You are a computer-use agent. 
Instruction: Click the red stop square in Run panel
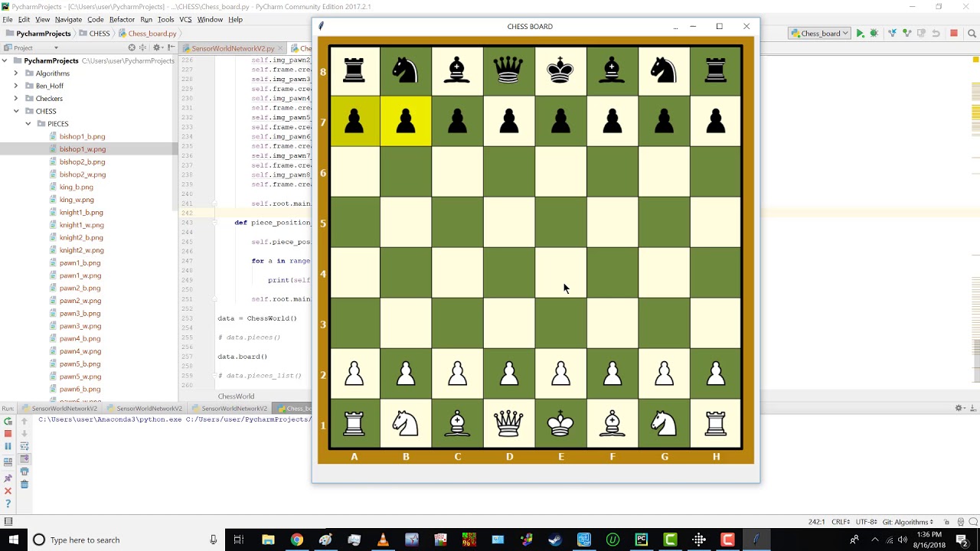coord(8,433)
